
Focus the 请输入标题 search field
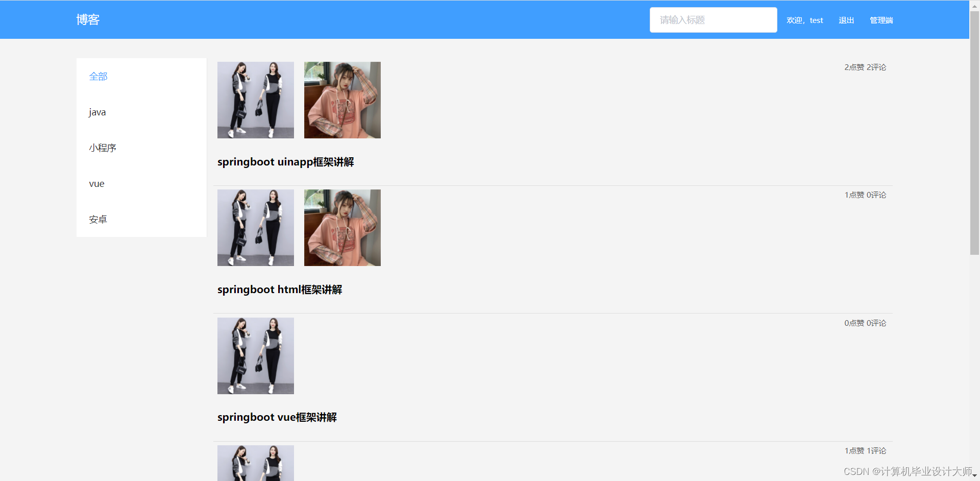pos(713,20)
